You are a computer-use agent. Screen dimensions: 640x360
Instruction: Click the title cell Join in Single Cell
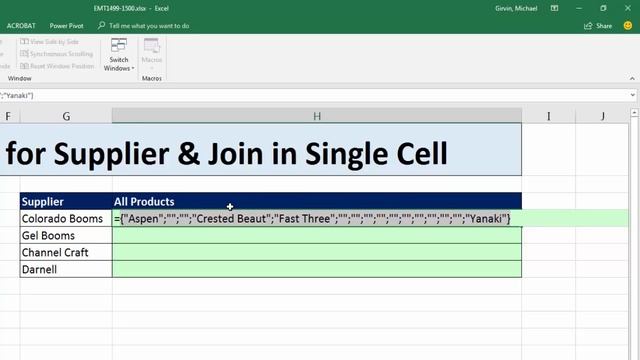[260, 150]
